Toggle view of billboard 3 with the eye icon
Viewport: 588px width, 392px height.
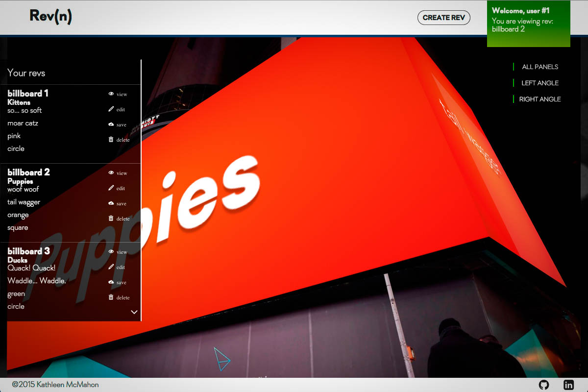click(x=111, y=252)
